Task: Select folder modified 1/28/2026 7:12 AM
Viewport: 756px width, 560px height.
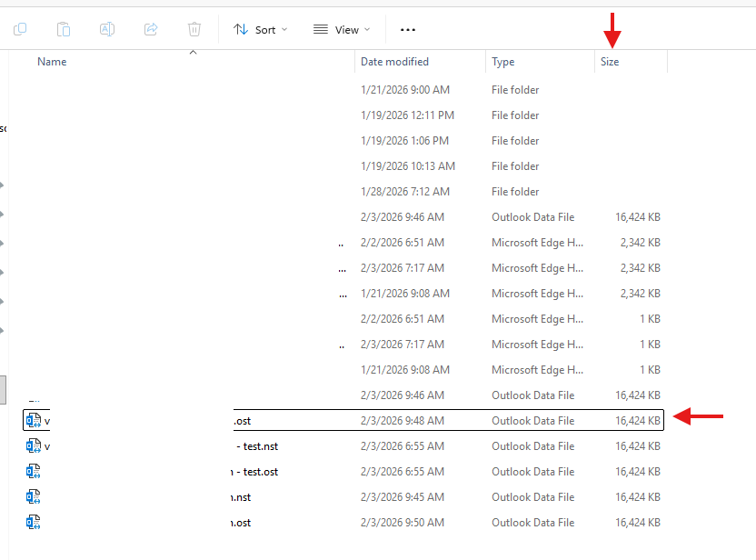Action: click(x=343, y=192)
